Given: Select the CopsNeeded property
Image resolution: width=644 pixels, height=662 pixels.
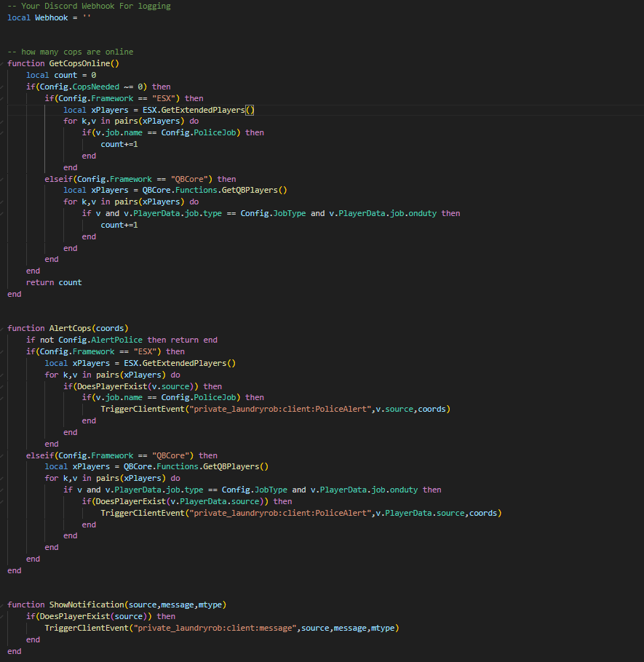Looking at the screenshot, I should [96, 87].
